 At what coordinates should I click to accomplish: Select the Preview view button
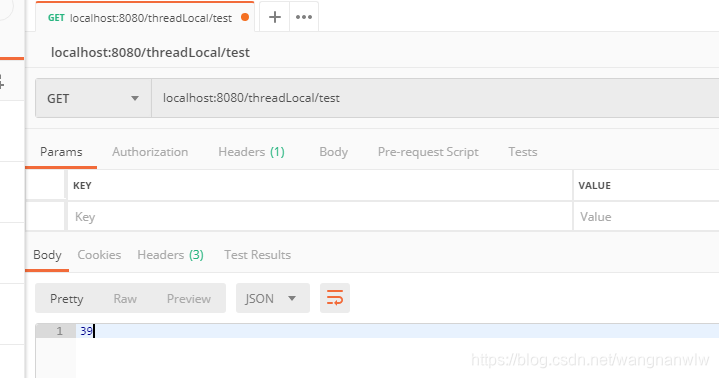tap(188, 299)
